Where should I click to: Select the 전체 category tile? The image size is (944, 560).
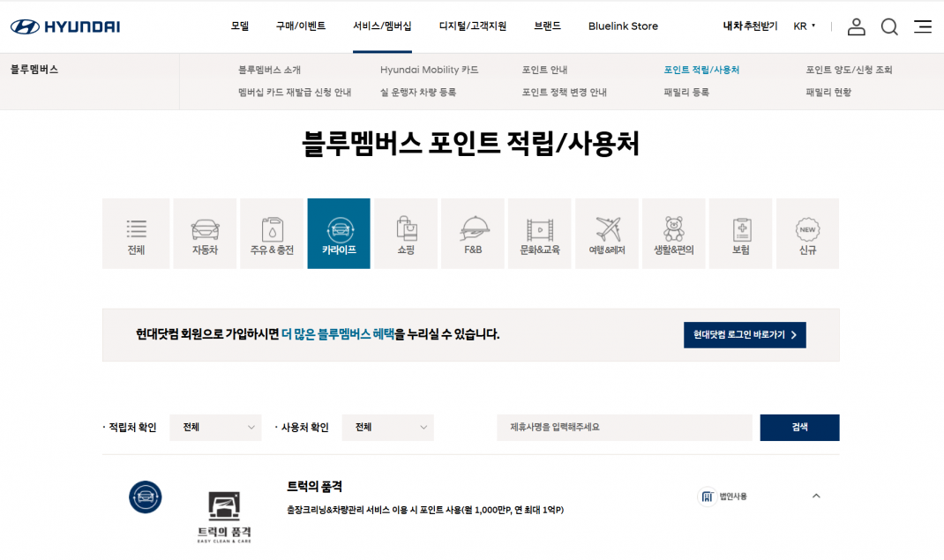[136, 234]
